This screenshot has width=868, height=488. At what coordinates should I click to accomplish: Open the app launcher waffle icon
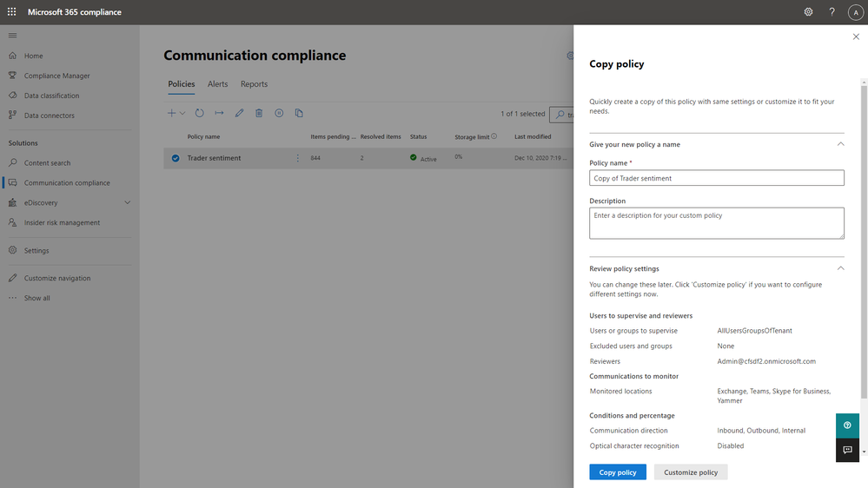[x=11, y=11]
